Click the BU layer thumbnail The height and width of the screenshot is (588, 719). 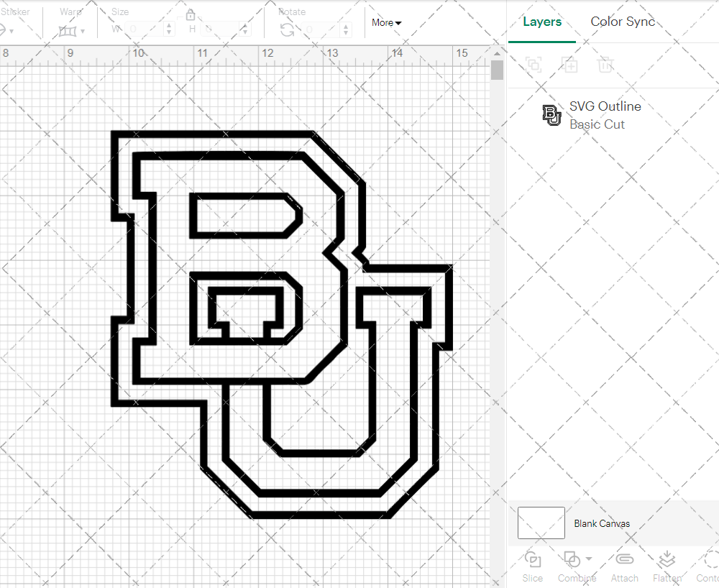click(551, 114)
